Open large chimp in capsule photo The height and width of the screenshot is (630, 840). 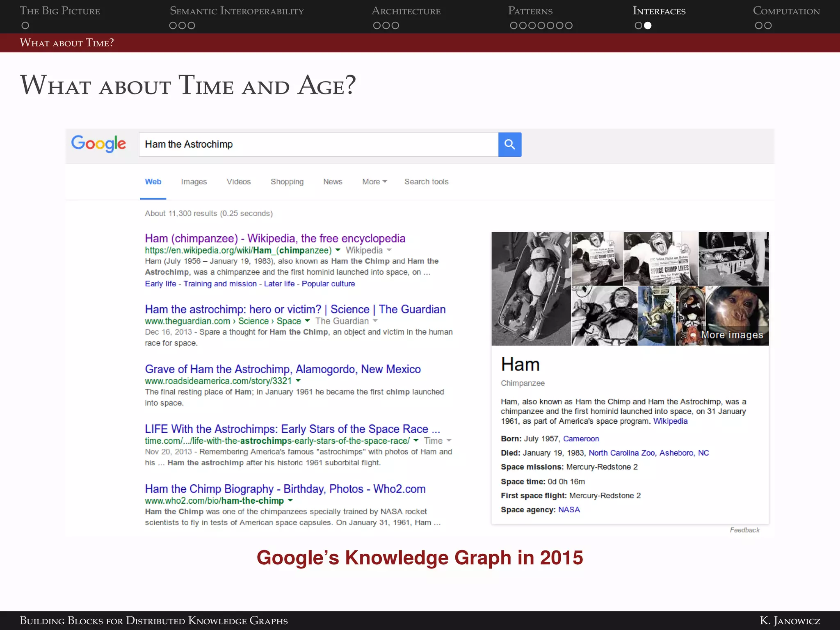point(531,288)
